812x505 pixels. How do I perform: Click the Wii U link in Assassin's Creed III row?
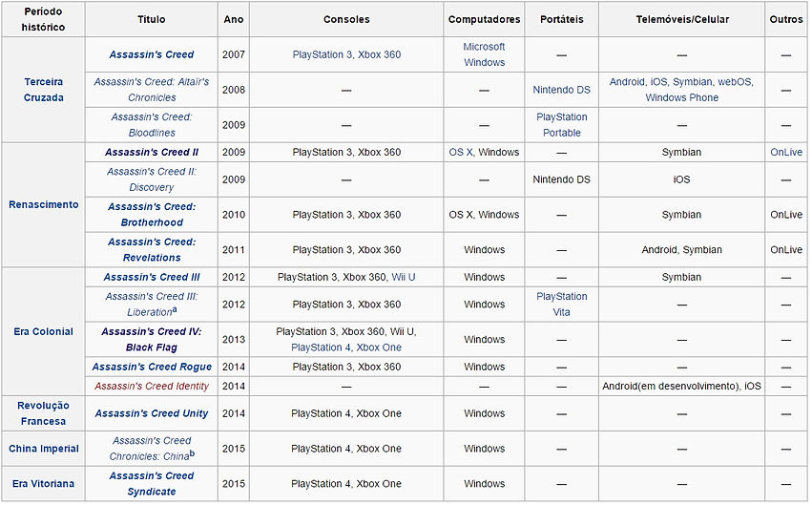[x=404, y=277]
